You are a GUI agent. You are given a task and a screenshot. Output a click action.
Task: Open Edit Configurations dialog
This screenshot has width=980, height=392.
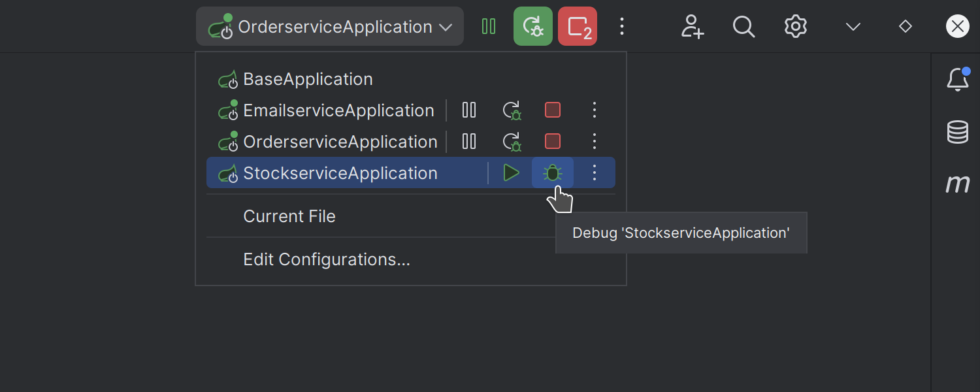(x=327, y=259)
